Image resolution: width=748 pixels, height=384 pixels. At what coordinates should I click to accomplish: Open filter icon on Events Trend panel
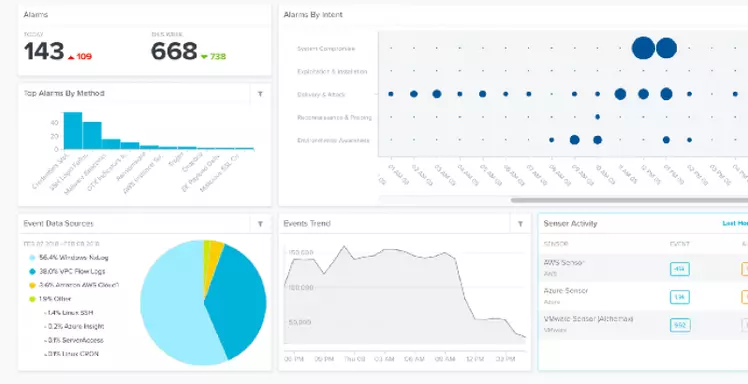click(520, 224)
